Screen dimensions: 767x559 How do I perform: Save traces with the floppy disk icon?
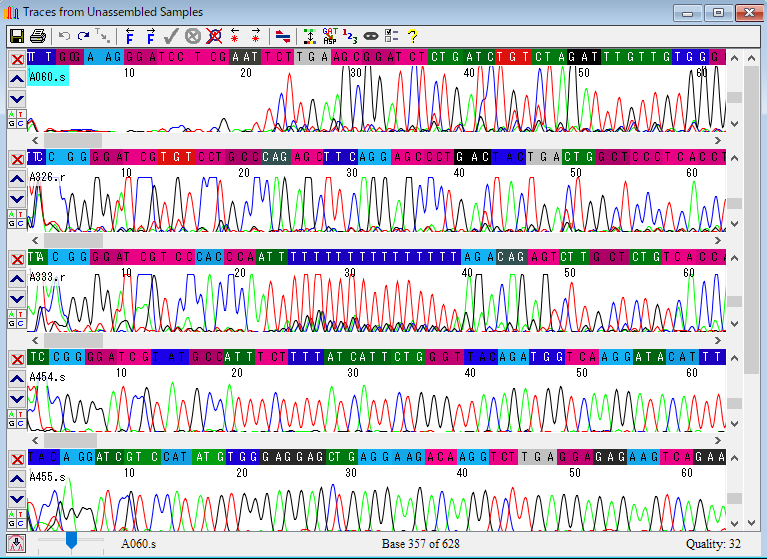click(x=17, y=36)
